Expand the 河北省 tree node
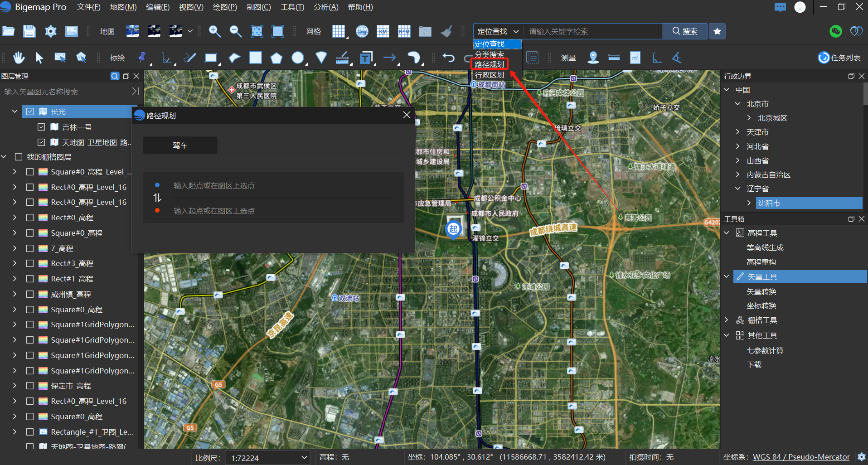 (737, 146)
